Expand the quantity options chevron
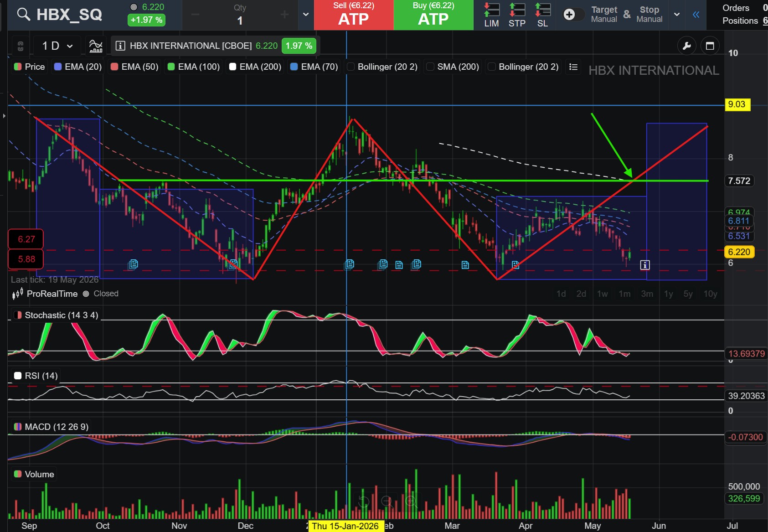Image resolution: width=768 pixels, height=532 pixels. click(306, 15)
